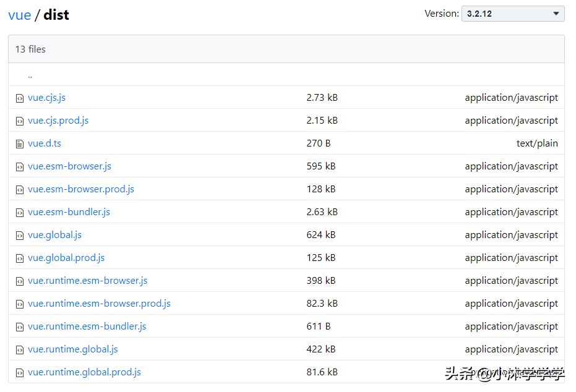576x392 pixels.
Task: Click the JS file icon for vue.global.js
Action: (19, 234)
